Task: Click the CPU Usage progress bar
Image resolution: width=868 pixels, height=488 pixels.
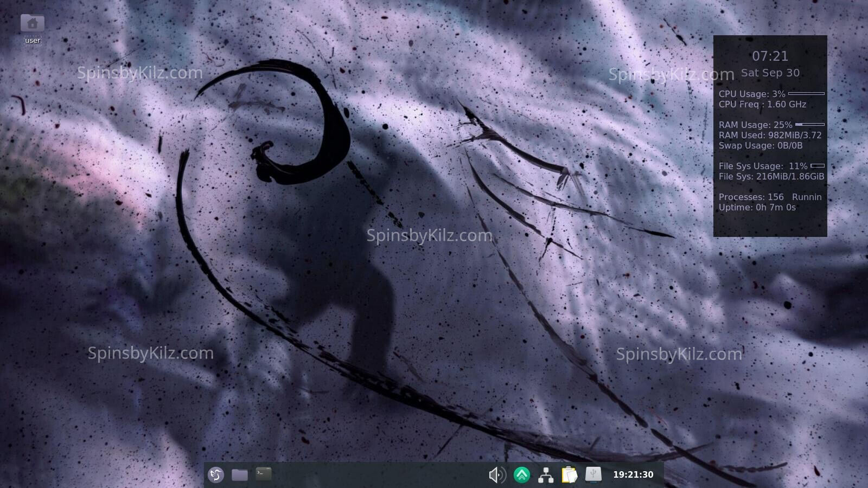Action: click(806, 94)
